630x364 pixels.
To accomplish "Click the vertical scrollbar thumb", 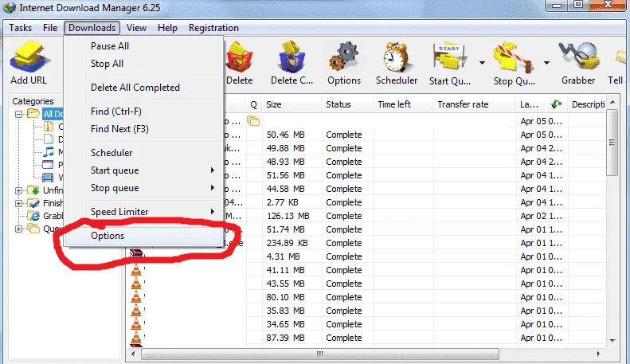I will click(x=612, y=143).
